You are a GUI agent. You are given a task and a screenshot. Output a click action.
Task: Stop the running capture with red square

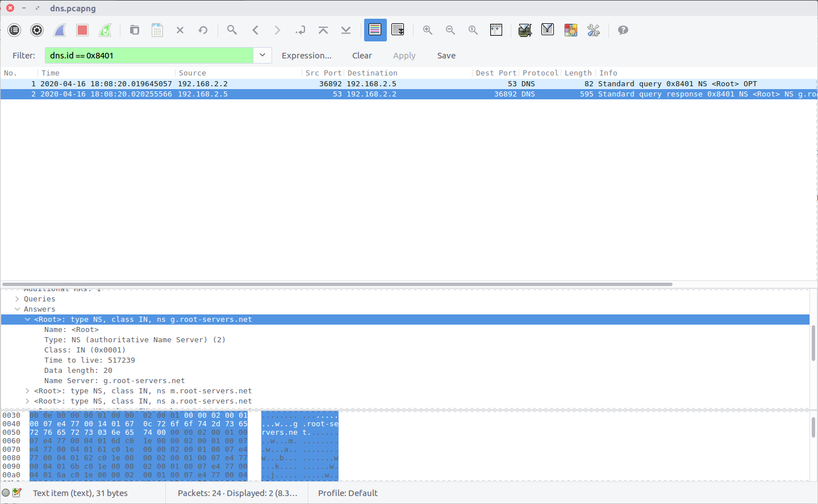pyautogui.click(x=82, y=30)
